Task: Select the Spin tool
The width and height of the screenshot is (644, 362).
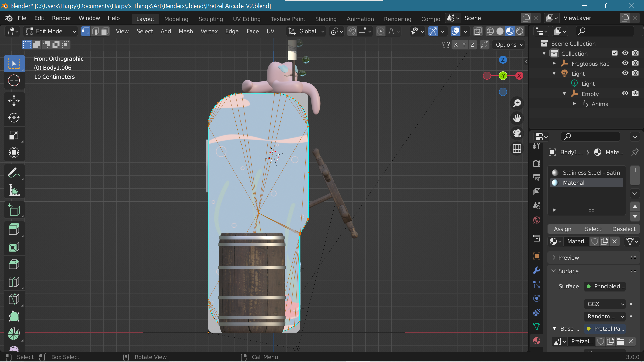Action: click(x=14, y=334)
